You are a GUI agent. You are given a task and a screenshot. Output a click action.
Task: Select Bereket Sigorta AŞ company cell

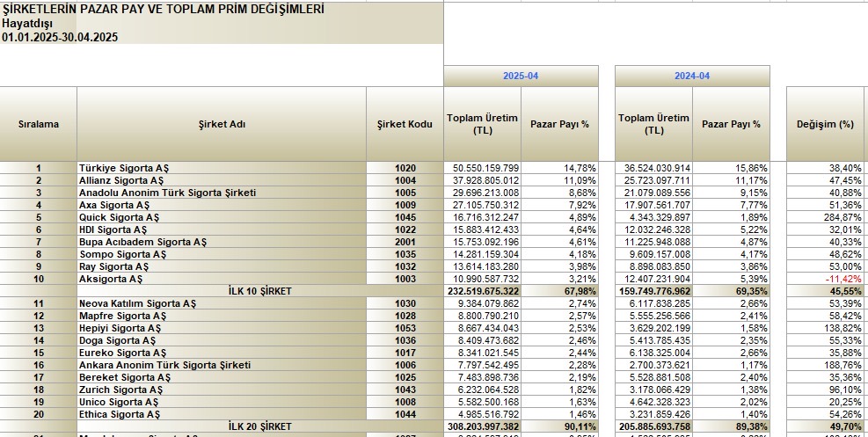222,377
